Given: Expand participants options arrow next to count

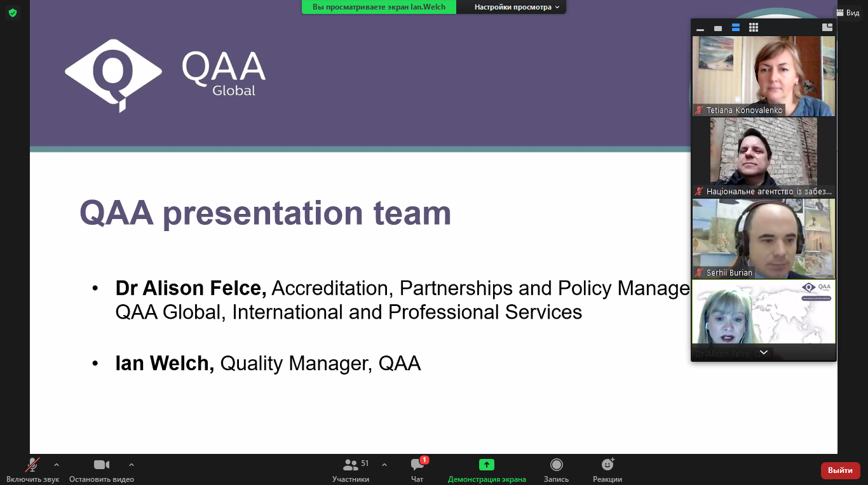Looking at the screenshot, I should tap(384, 465).
